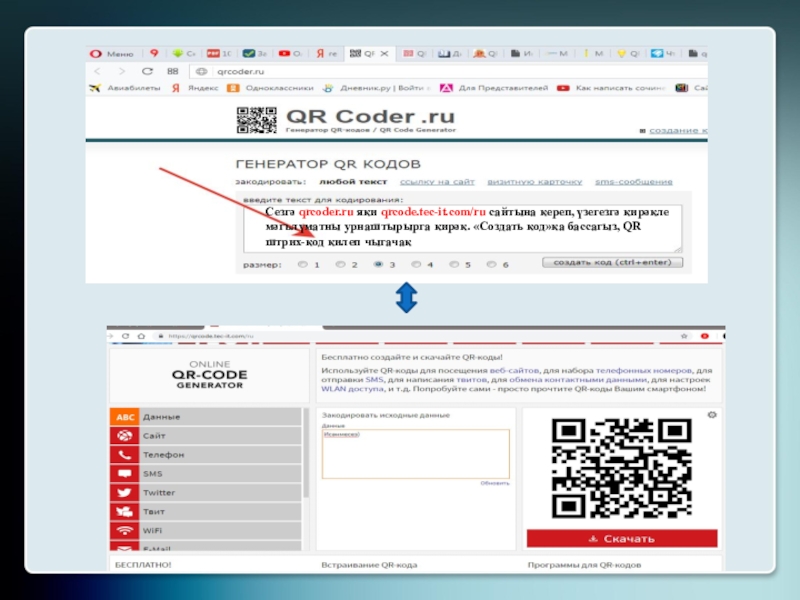Select the "Твит" data type
Viewport: 800px width, 600px height.
(206, 511)
